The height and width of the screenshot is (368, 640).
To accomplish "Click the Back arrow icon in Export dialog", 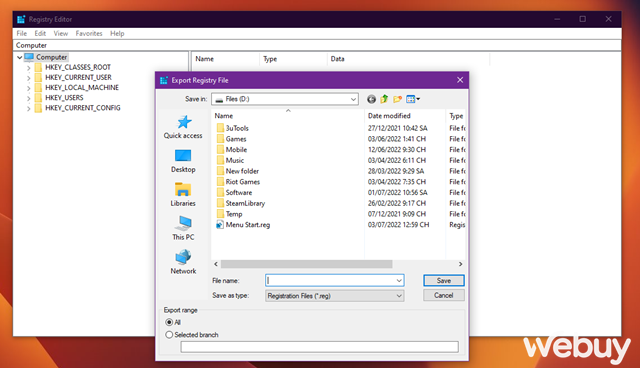I will (371, 99).
